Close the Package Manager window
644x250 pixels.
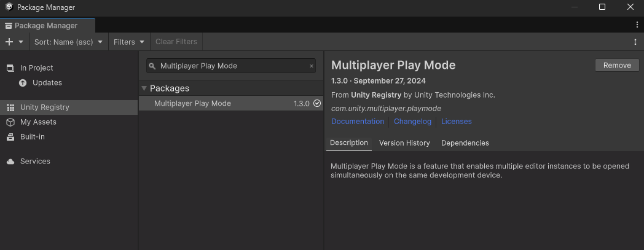click(x=630, y=7)
